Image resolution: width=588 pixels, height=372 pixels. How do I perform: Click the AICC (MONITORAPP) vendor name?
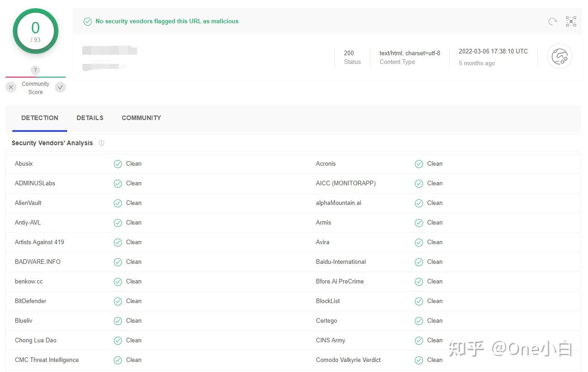tap(346, 183)
